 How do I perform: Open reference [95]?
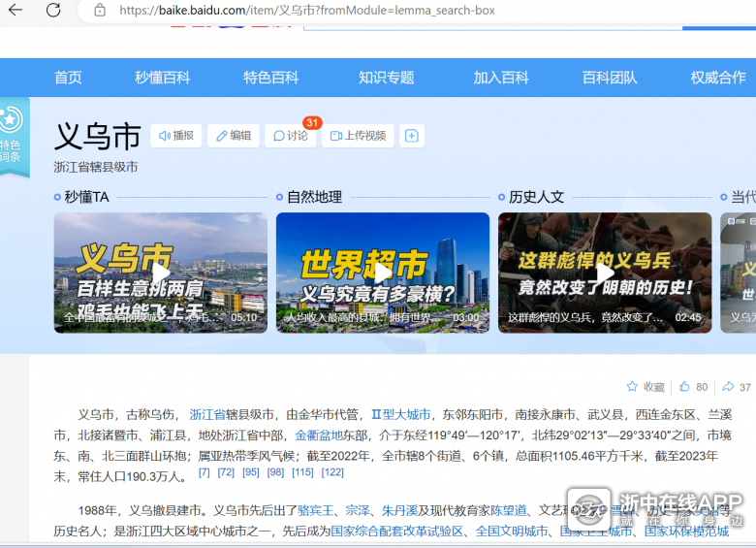251,472
